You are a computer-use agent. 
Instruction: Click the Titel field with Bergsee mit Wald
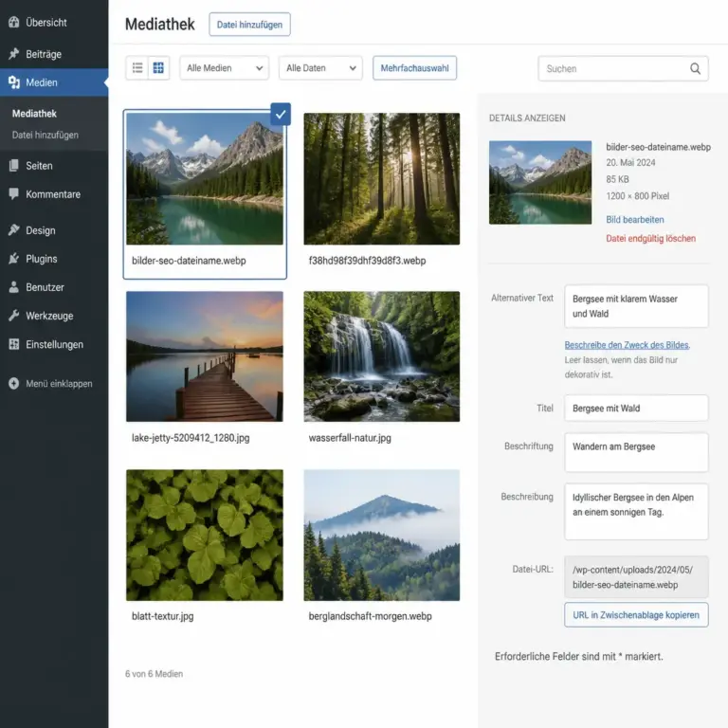[636, 409]
